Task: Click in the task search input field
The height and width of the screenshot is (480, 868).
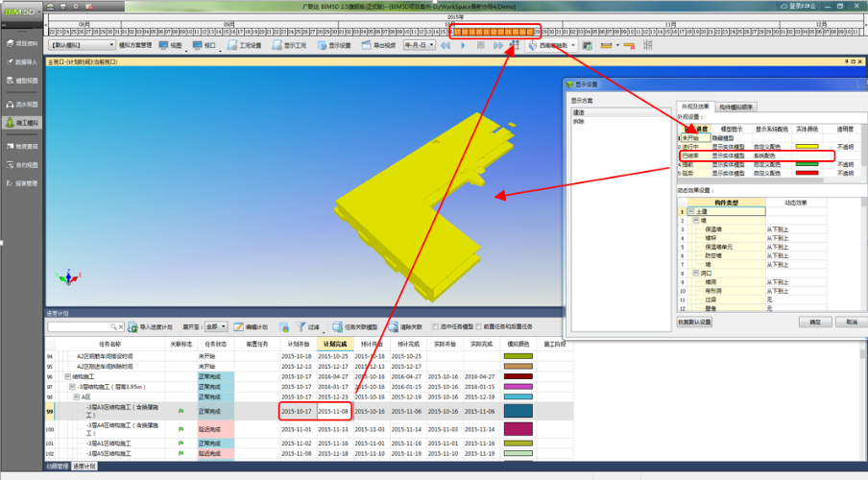Action: (79, 327)
